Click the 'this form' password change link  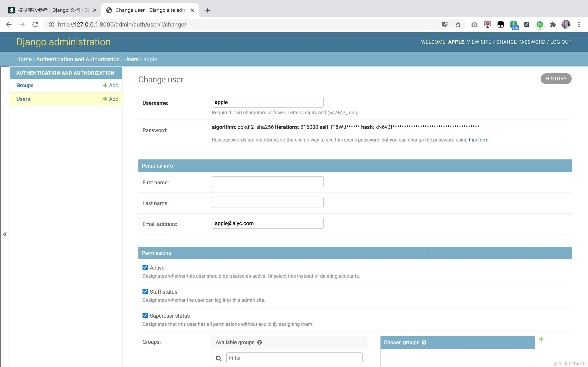point(478,140)
